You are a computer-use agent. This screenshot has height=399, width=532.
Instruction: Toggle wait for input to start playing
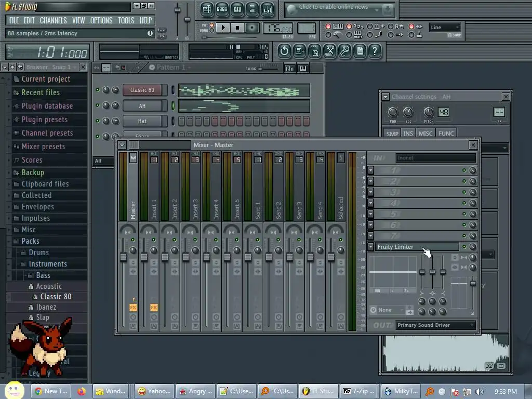click(x=349, y=35)
